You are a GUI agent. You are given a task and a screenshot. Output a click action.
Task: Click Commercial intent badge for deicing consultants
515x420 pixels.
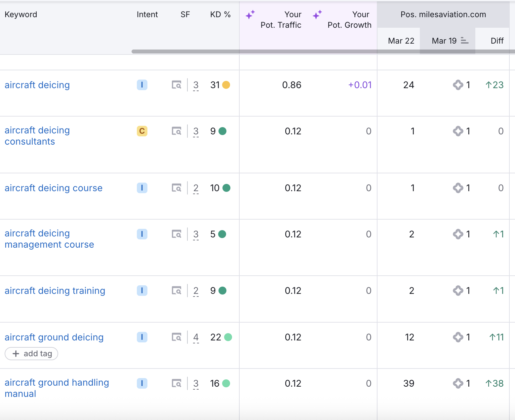[142, 131]
